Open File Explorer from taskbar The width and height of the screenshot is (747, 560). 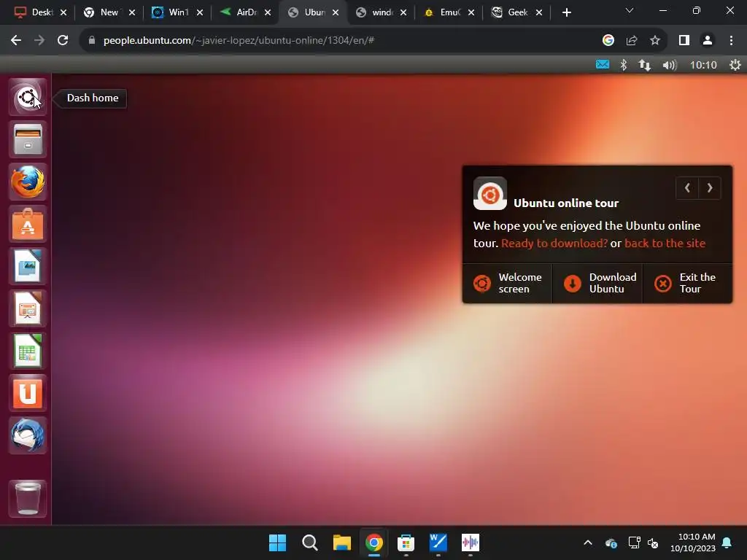point(341,542)
